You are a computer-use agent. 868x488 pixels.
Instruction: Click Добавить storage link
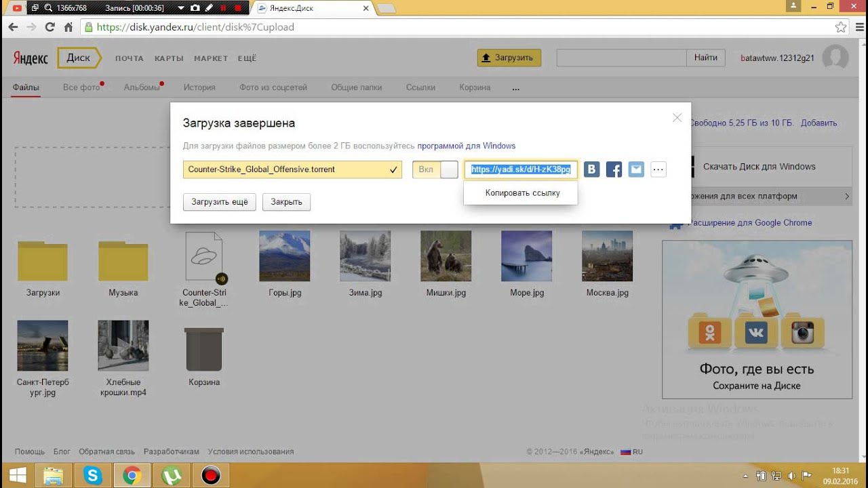818,123
